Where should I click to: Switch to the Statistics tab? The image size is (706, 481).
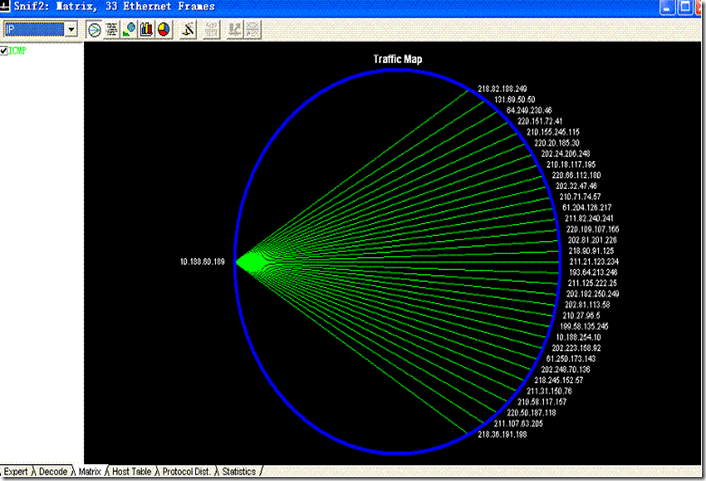(238, 470)
